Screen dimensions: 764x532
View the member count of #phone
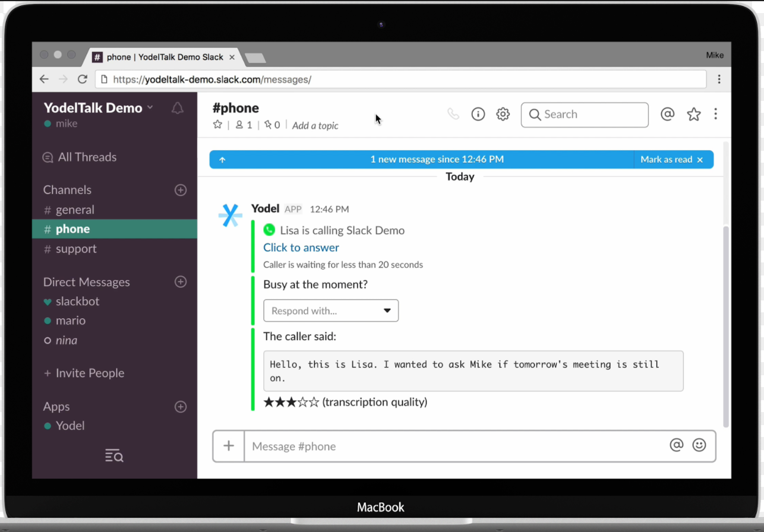pyautogui.click(x=244, y=125)
